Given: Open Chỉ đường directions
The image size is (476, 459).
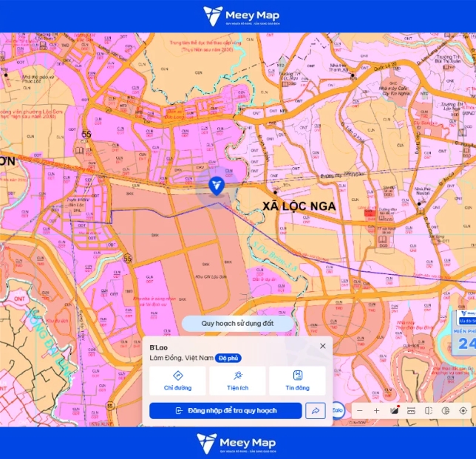Looking at the screenshot, I should [177, 381].
